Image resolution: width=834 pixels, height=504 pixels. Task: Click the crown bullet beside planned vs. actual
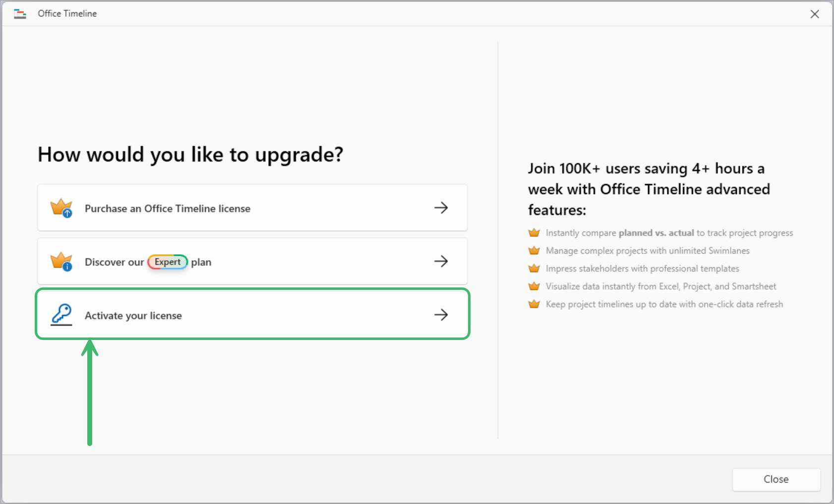click(x=534, y=232)
